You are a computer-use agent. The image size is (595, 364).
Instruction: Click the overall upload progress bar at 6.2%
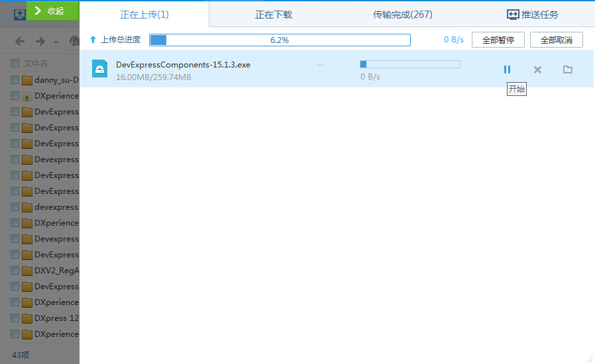(280, 40)
